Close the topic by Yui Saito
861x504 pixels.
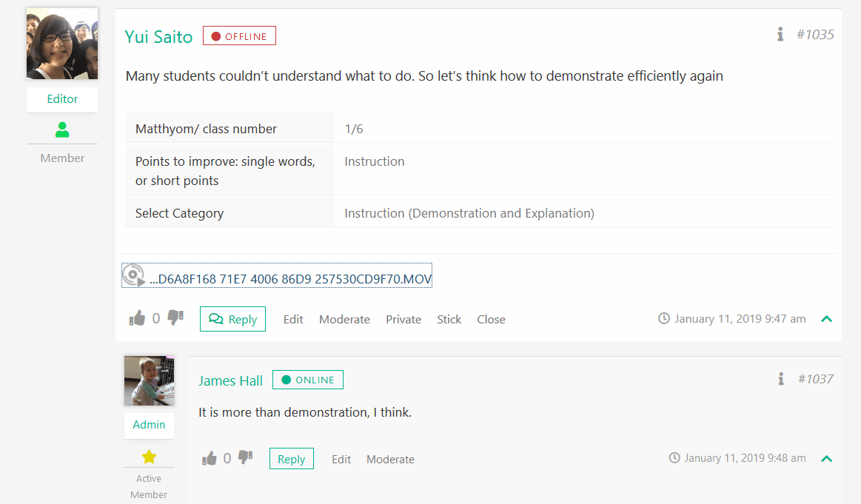[x=491, y=320]
